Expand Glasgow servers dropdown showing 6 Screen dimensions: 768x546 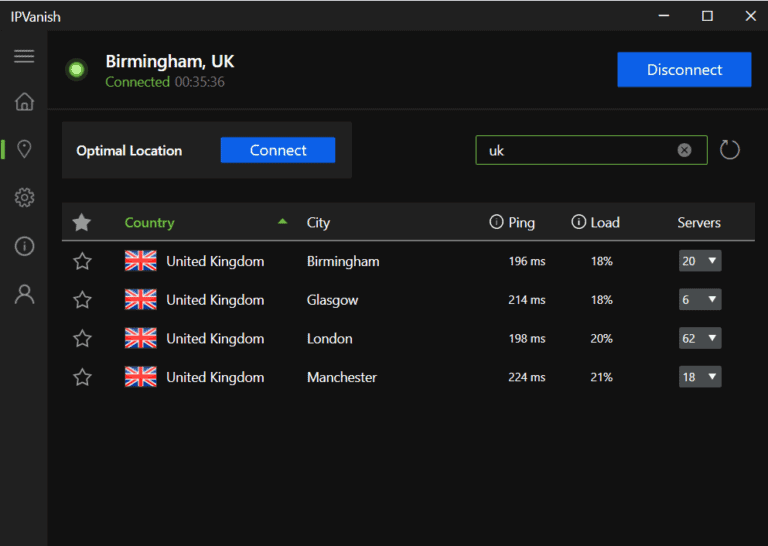click(x=700, y=300)
